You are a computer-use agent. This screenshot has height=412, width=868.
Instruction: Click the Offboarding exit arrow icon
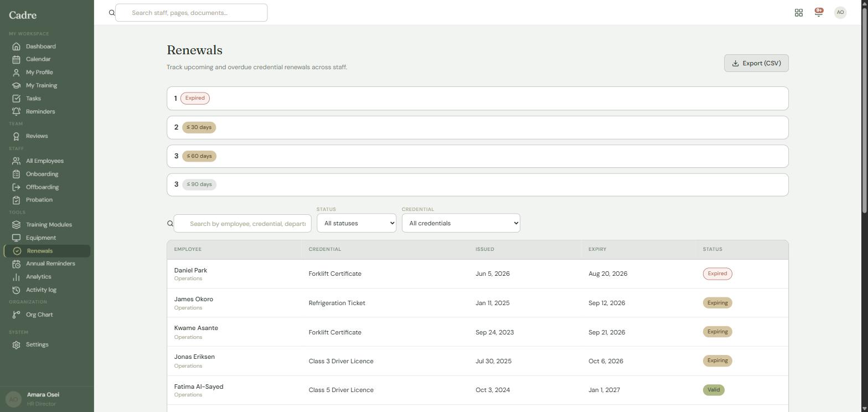tap(16, 187)
